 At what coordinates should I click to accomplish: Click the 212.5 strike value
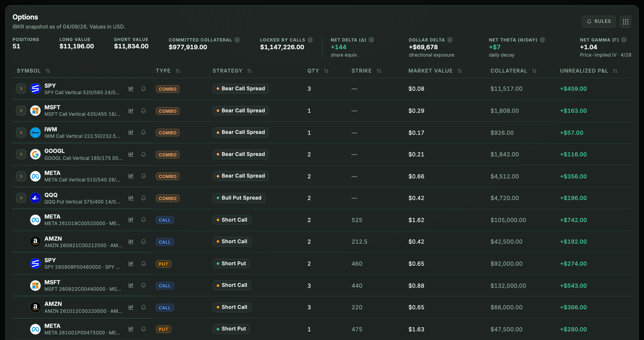360,242
